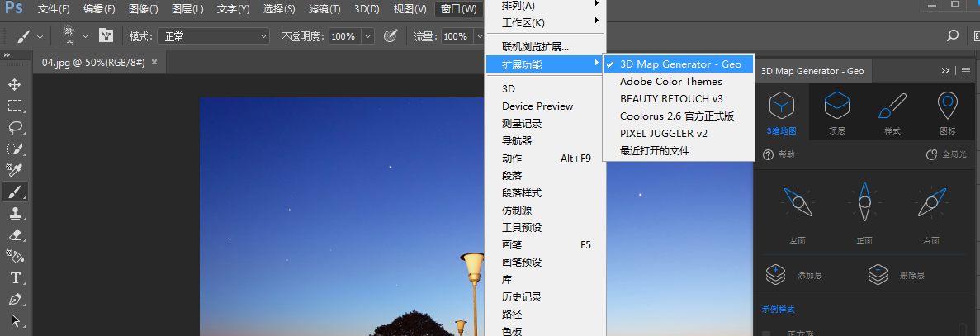Select the Brush tool in the toolbox
Viewport: 980px width, 336px height.
(x=14, y=192)
